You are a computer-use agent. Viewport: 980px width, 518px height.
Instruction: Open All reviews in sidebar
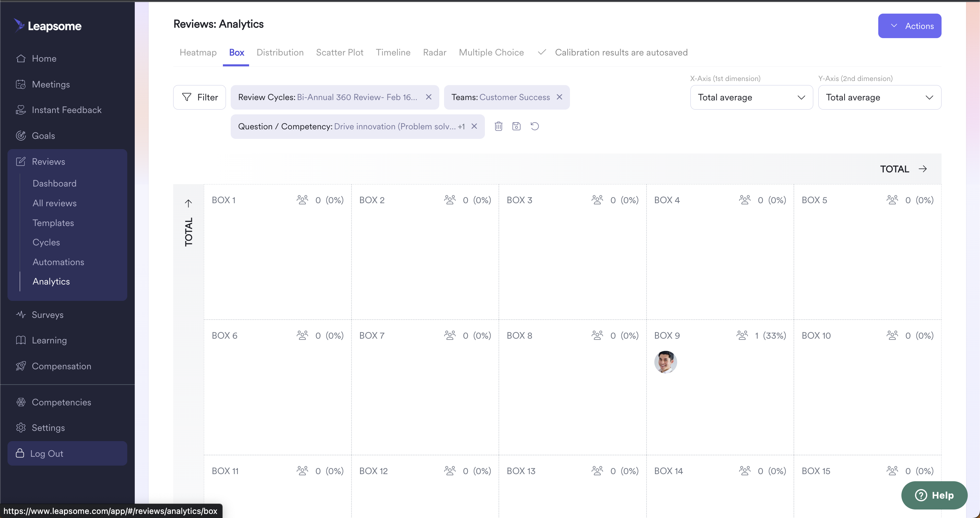54,203
